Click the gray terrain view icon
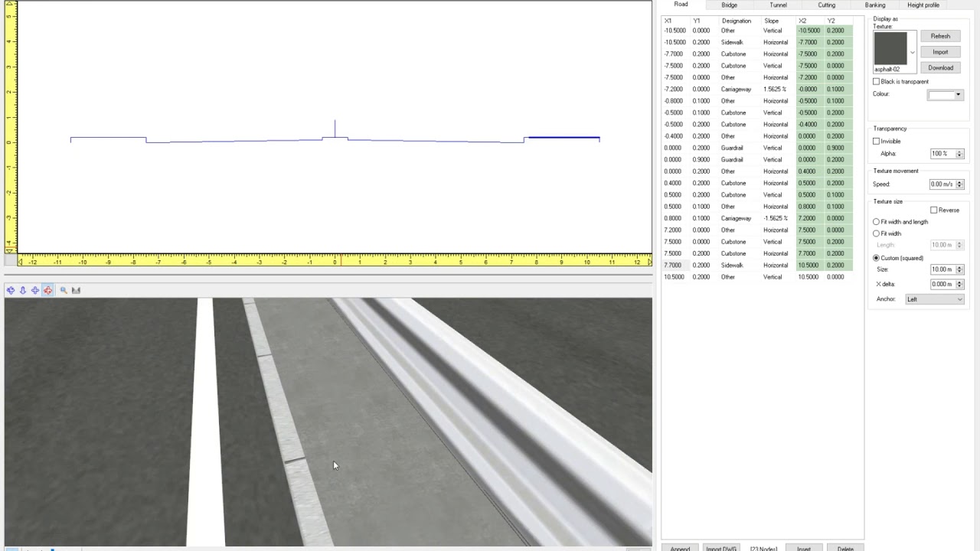This screenshot has width=980, height=551. [76, 290]
